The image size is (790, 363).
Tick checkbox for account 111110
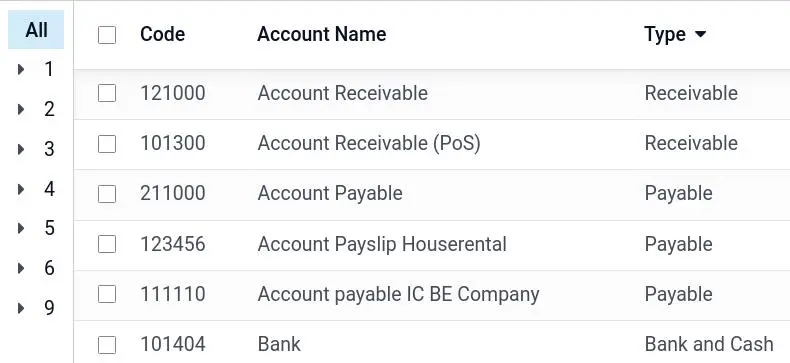tap(107, 294)
